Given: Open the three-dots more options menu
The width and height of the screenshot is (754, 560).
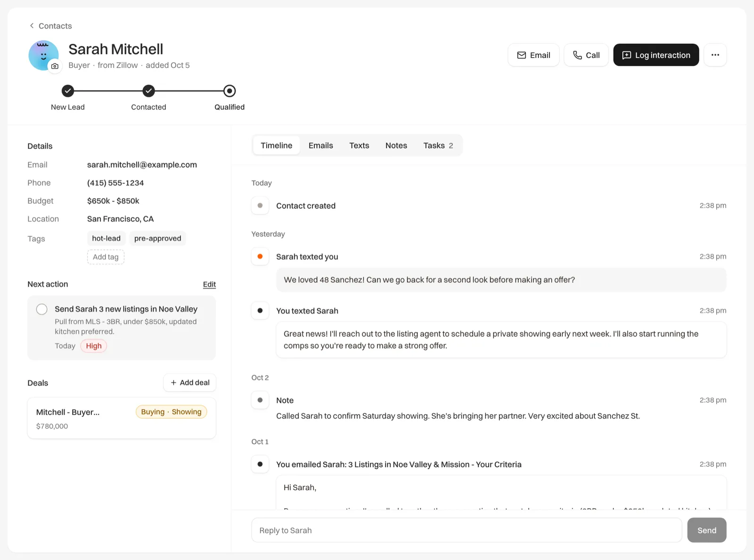Looking at the screenshot, I should 715,55.
